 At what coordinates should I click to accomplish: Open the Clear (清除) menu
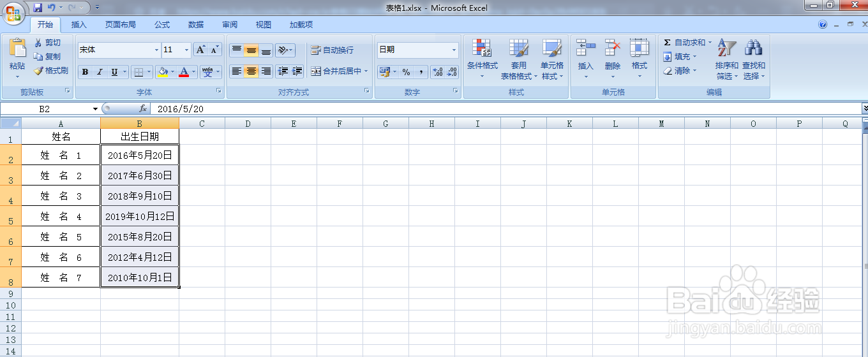(x=680, y=71)
